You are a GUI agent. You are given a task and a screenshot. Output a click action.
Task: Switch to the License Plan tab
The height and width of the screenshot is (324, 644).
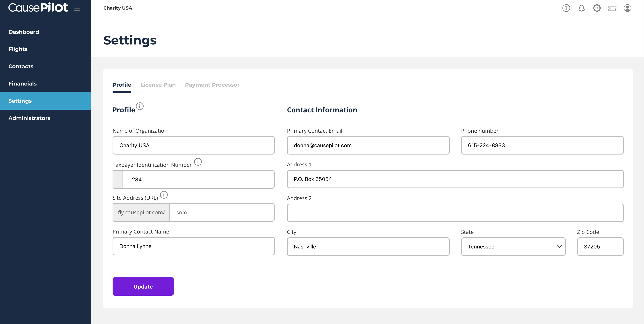click(158, 85)
